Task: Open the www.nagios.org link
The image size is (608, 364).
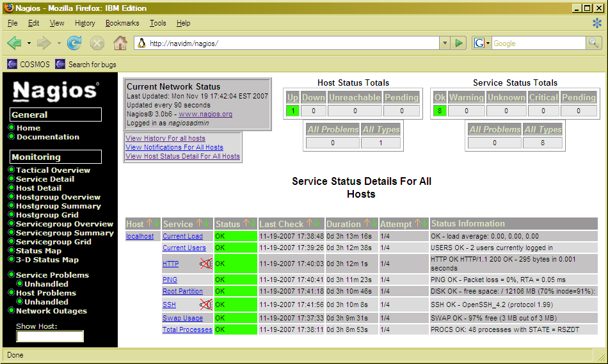Action: click(205, 114)
